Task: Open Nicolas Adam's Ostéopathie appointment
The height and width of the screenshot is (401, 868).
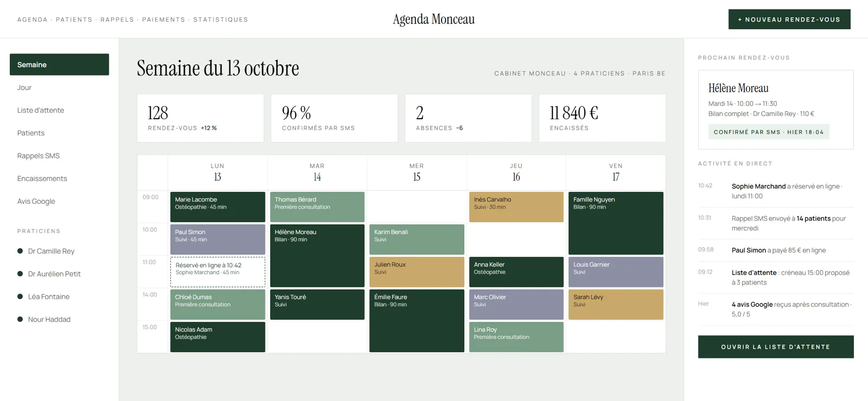Action: click(x=218, y=337)
